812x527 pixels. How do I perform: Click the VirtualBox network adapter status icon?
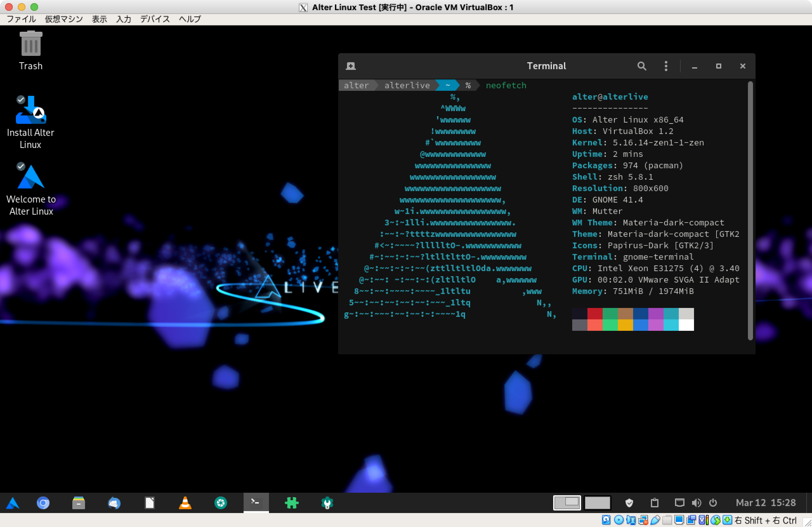(643, 520)
